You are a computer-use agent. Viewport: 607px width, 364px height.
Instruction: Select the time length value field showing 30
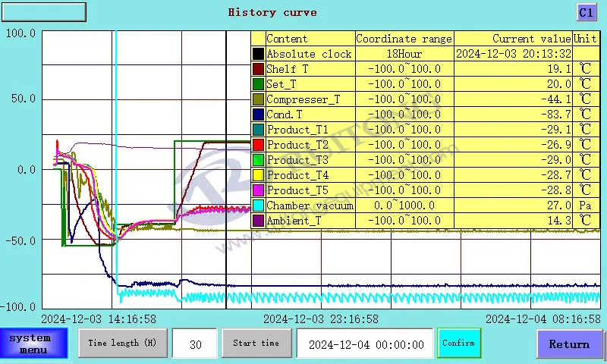coord(195,344)
